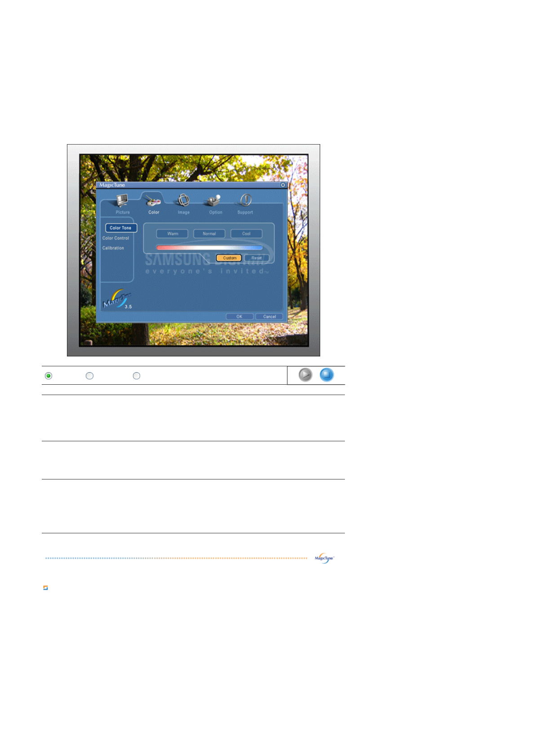Screen dimensions: 534x756
Task: Open the Support tab exclamation icon
Action: tap(246, 200)
